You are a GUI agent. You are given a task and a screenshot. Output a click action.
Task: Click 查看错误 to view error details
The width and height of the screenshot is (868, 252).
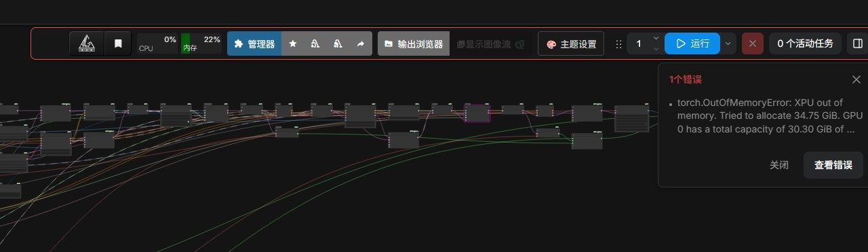(833, 165)
